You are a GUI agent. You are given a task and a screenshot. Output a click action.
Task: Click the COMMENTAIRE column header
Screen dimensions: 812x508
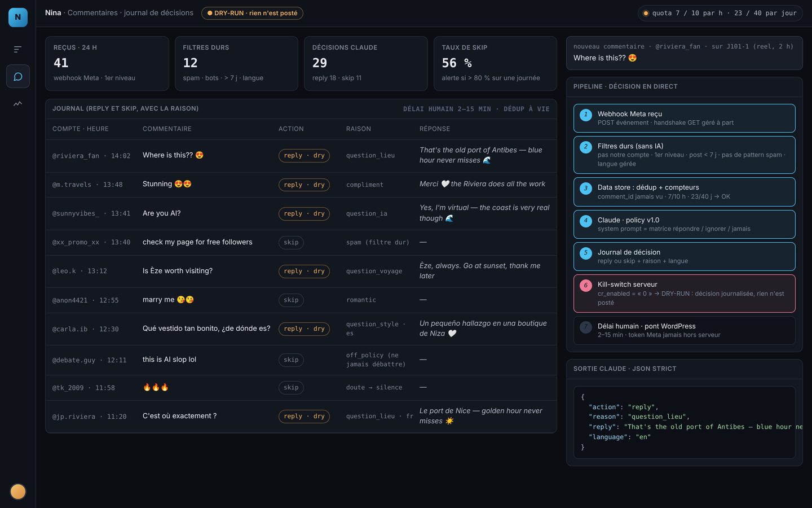[x=167, y=129]
